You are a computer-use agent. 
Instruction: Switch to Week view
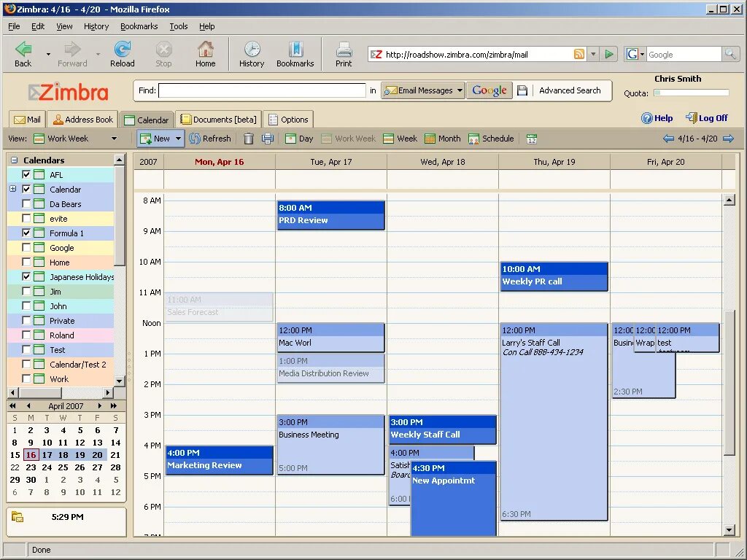pos(400,139)
